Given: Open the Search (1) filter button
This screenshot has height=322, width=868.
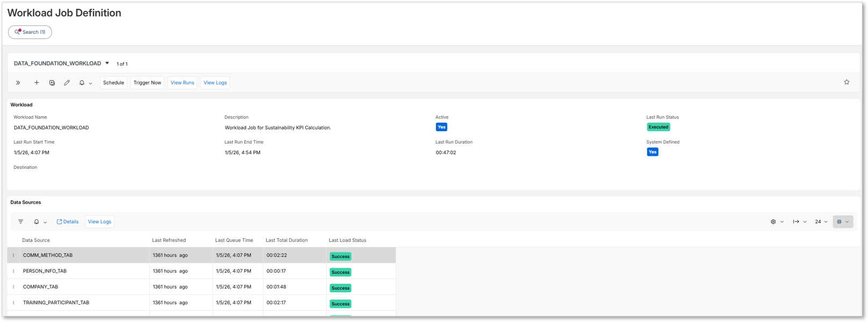Looking at the screenshot, I should 30,32.
